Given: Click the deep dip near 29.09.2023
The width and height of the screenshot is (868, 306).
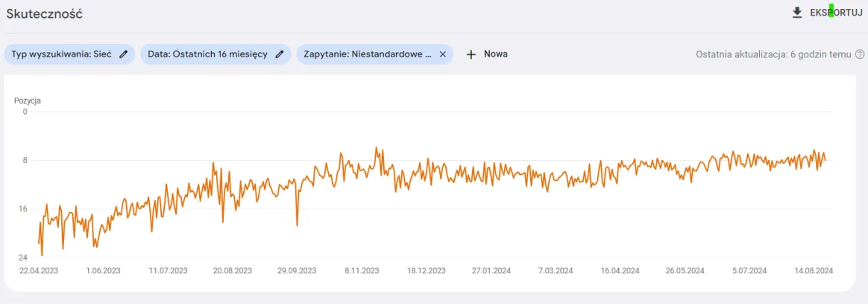Looking at the screenshot, I should (x=298, y=226).
